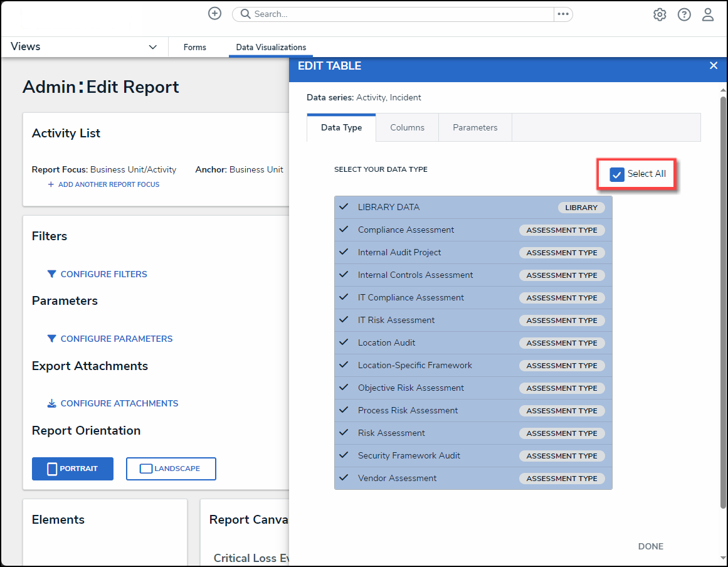Close the Edit Table panel
Viewport: 728px width, 567px height.
(x=713, y=66)
